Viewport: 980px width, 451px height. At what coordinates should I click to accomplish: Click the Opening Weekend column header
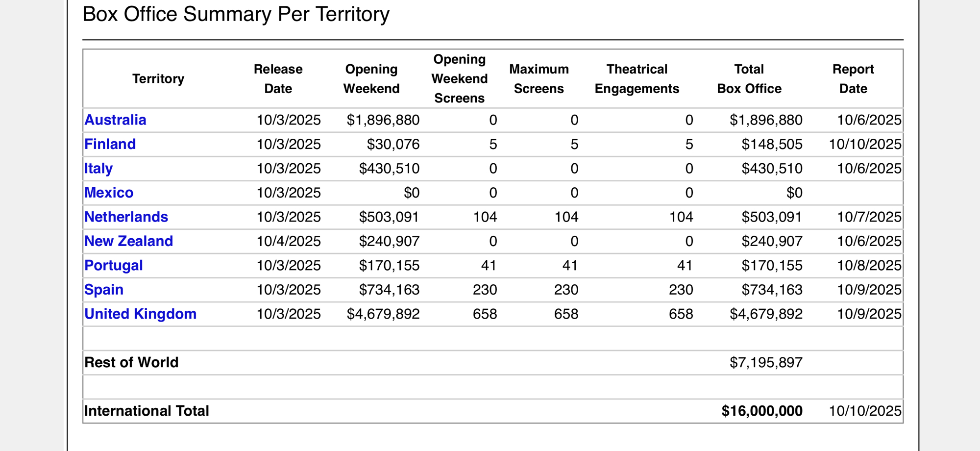371,78
